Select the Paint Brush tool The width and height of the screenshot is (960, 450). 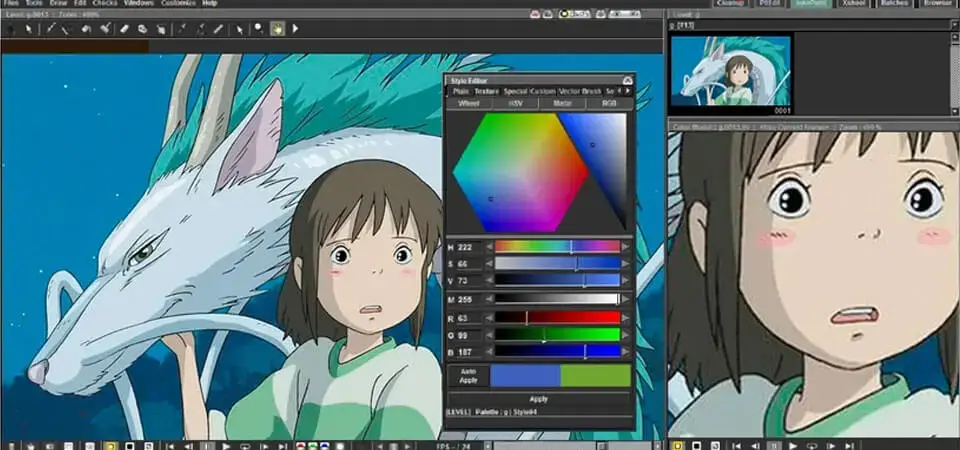(105, 29)
